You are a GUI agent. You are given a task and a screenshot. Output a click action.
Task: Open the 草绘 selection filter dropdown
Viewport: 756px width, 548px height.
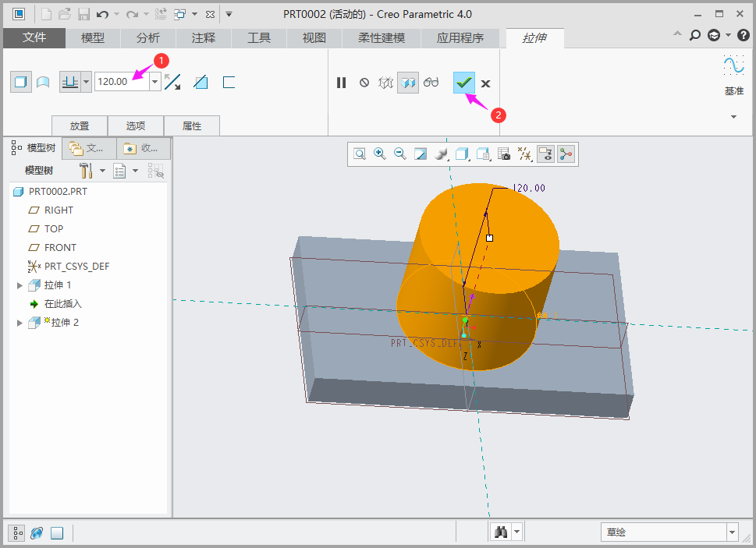click(732, 532)
